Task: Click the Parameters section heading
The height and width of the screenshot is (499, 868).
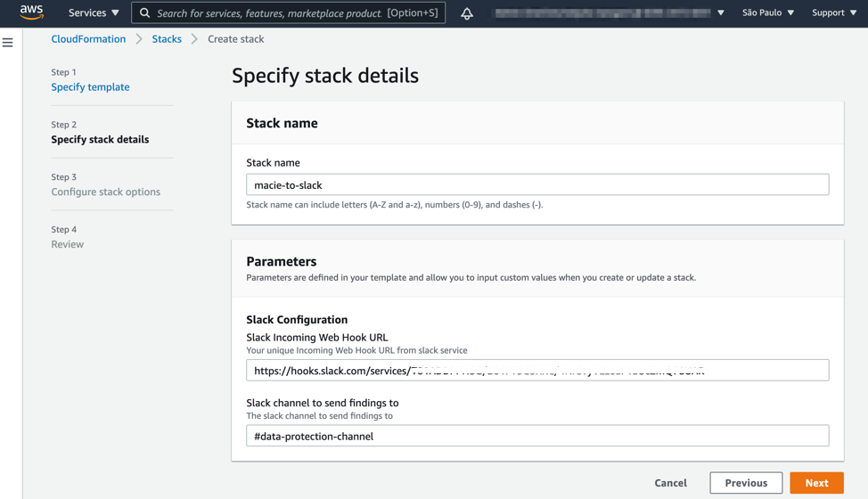Action: (282, 261)
